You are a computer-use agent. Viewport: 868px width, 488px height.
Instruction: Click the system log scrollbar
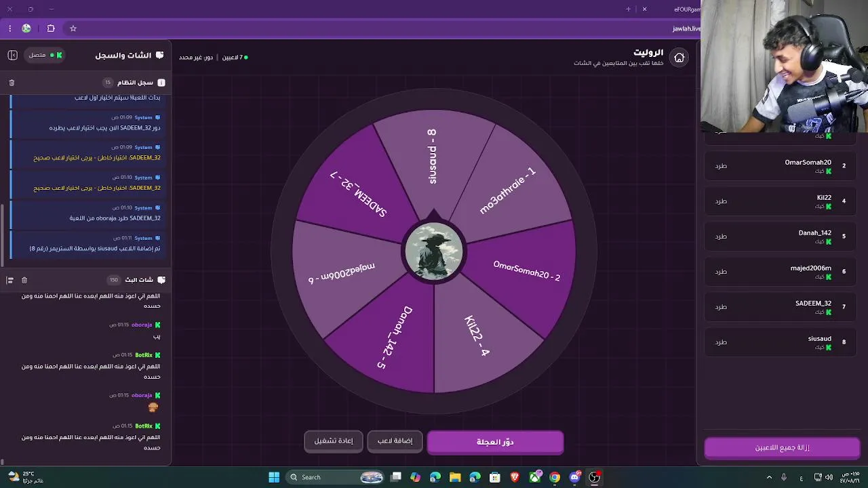(x=2, y=234)
